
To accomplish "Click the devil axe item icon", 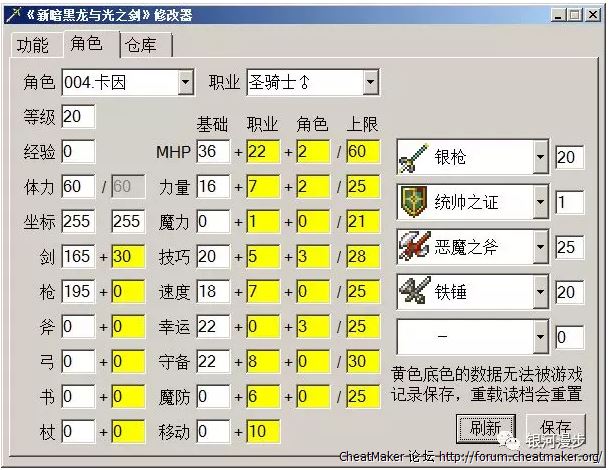I will point(413,246).
